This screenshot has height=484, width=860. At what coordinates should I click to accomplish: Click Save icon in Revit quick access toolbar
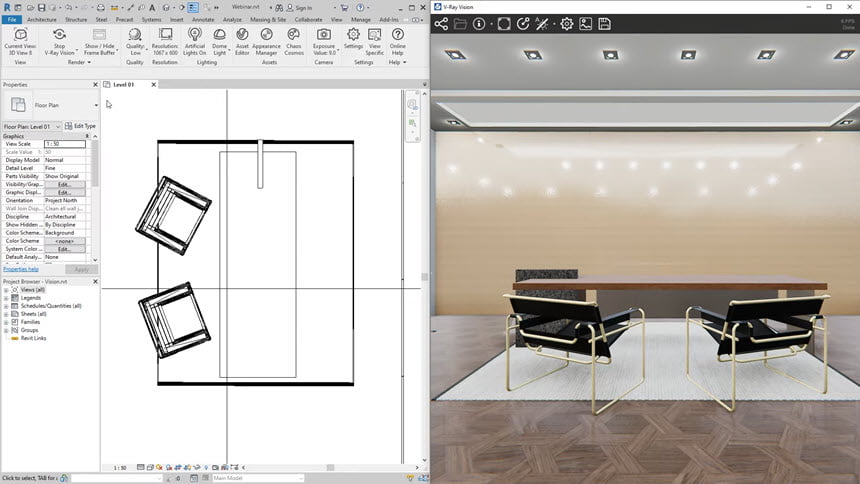click(x=41, y=8)
